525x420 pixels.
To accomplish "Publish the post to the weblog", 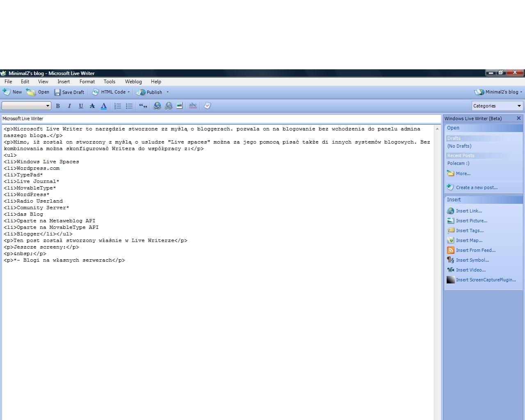I will click(x=149, y=92).
